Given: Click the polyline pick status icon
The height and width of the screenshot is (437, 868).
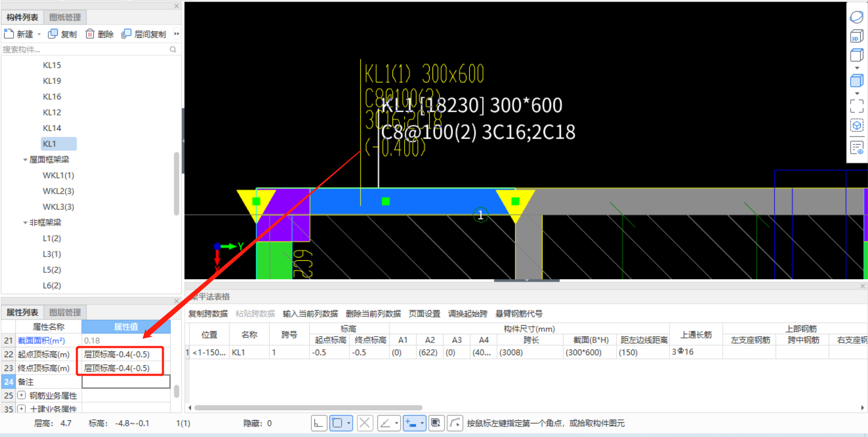Looking at the screenshot, I should click(x=455, y=423).
